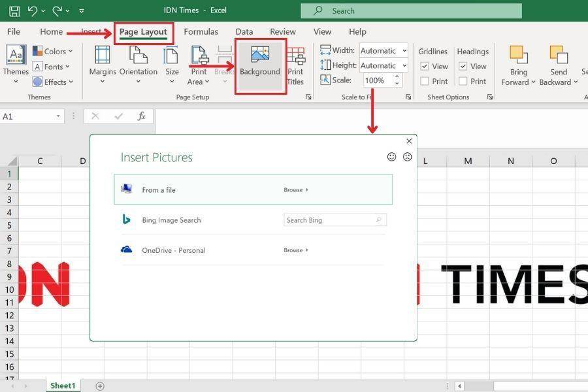Switch to the Formulas tab

coord(201,32)
